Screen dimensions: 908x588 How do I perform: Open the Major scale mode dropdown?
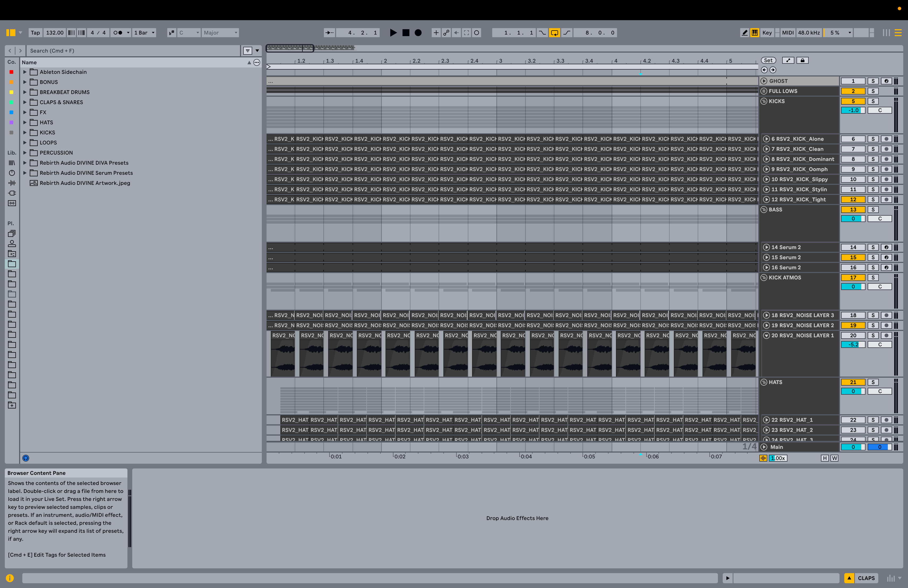tap(220, 33)
